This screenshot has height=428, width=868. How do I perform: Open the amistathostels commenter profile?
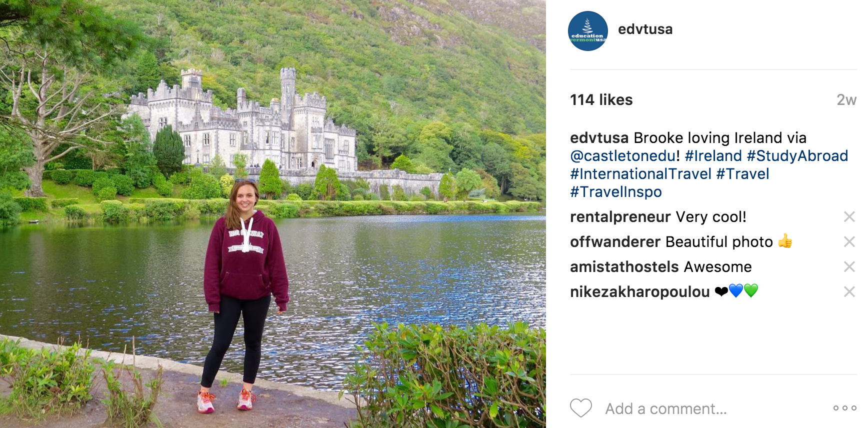624,267
